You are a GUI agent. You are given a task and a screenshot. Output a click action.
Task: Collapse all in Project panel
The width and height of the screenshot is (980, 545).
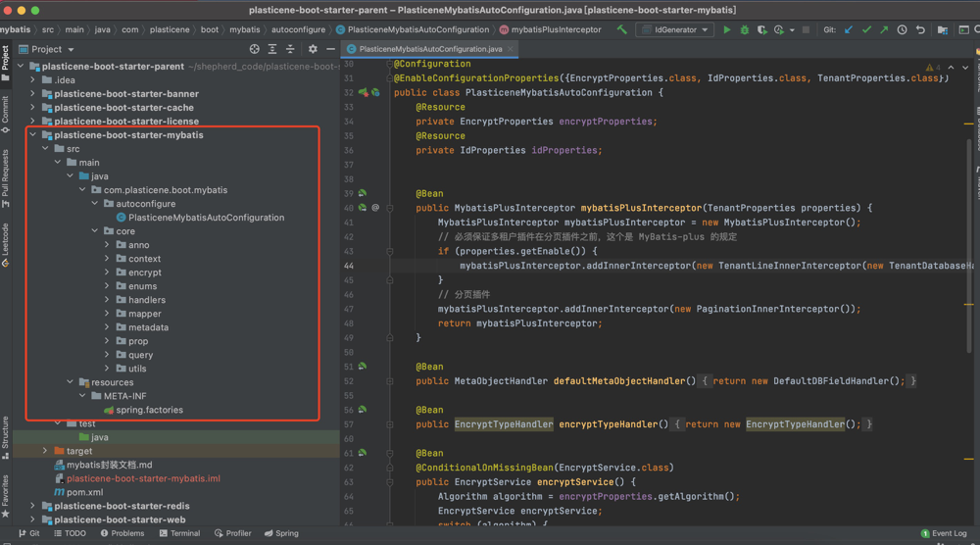[x=290, y=49]
